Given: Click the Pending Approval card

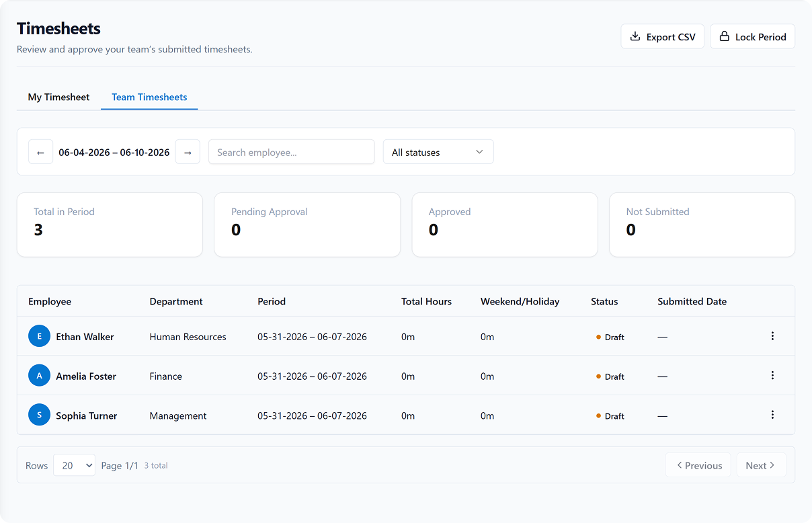Looking at the screenshot, I should [x=307, y=225].
